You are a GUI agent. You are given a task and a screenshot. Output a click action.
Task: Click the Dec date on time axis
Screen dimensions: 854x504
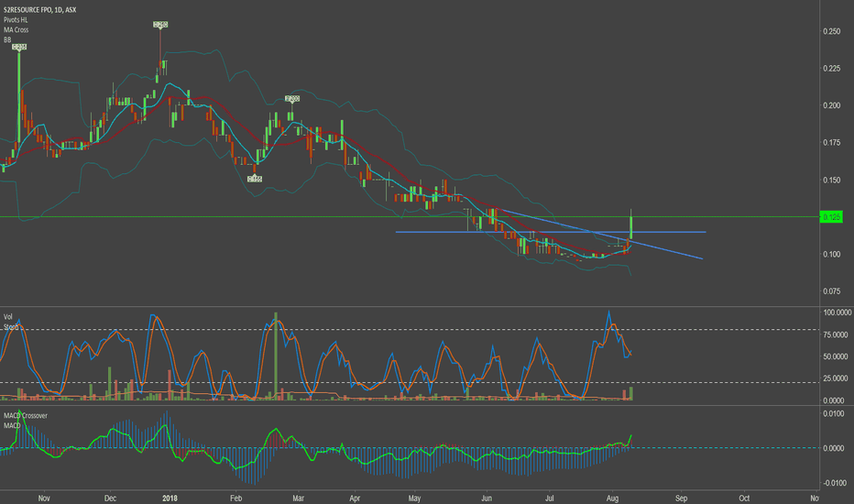point(110,498)
